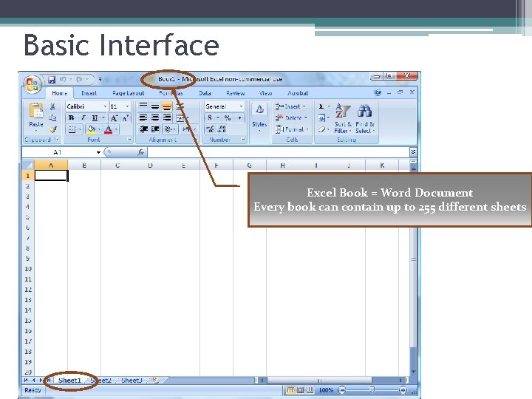Open the Styles gallery button
The height and width of the screenshot is (399, 532).
[259, 117]
